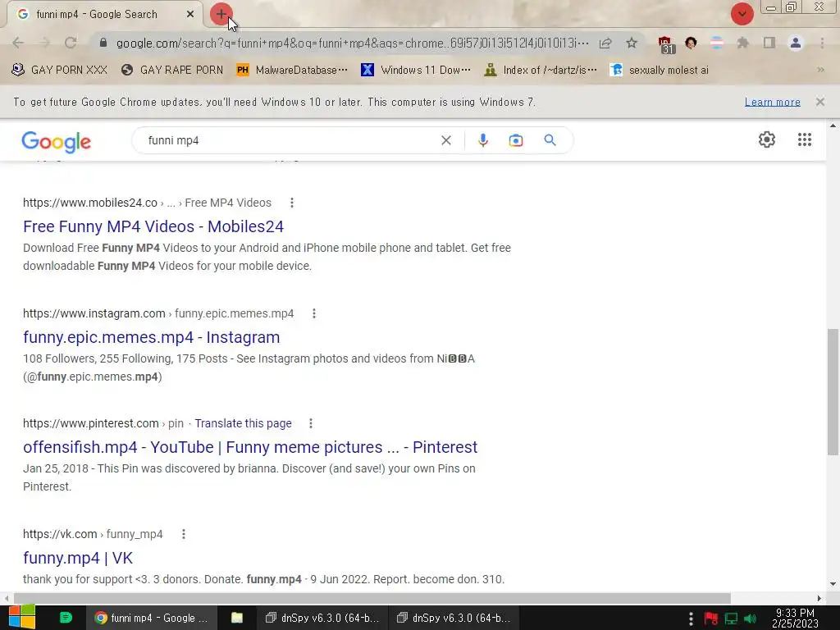Open more options for mobiles24 result
The width and height of the screenshot is (840, 630).
pos(291,203)
